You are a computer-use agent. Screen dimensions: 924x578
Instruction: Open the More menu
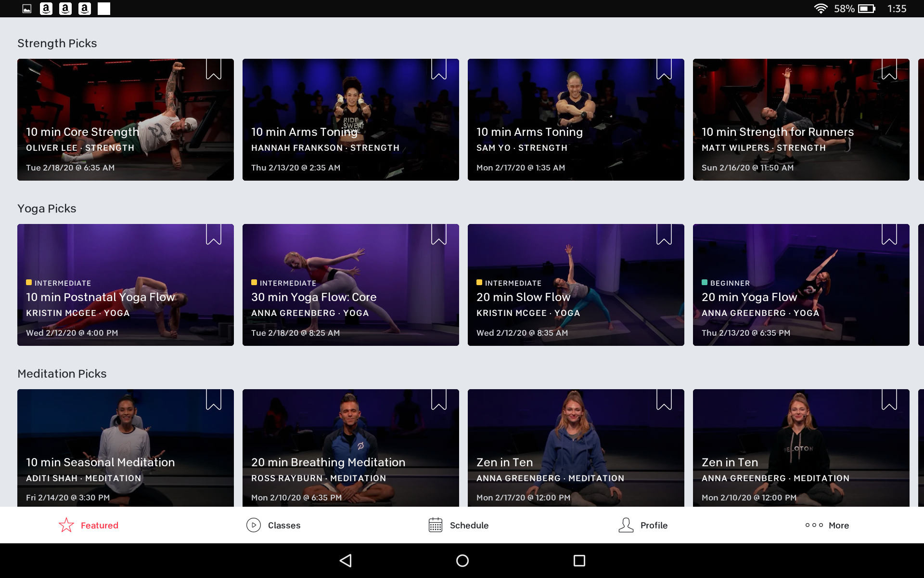(827, 525)
